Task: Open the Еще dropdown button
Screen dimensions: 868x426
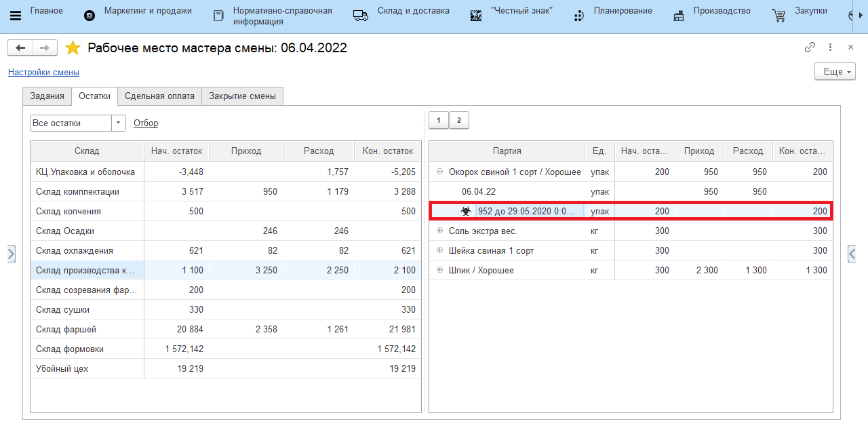Action: (834, 71)
